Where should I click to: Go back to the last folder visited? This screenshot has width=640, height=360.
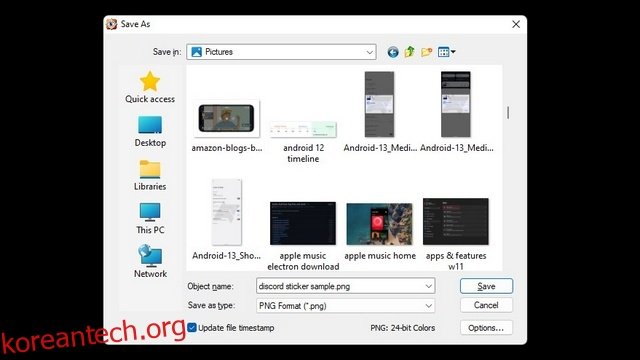coord(393,52)
